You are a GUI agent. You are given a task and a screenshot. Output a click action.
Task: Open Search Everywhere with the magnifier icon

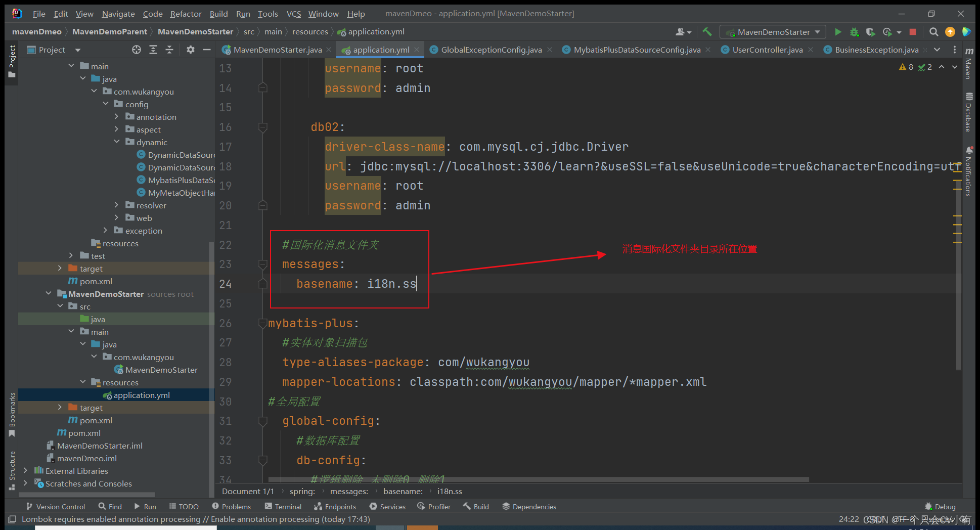(x=933, y=31)
